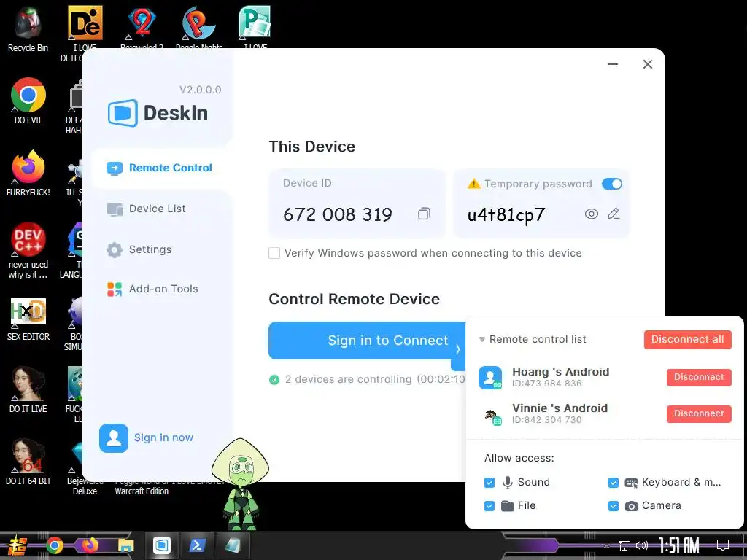747x560 pixels.
Task: Select the Recycle Bin desktop icon
Action: [28, 28]
